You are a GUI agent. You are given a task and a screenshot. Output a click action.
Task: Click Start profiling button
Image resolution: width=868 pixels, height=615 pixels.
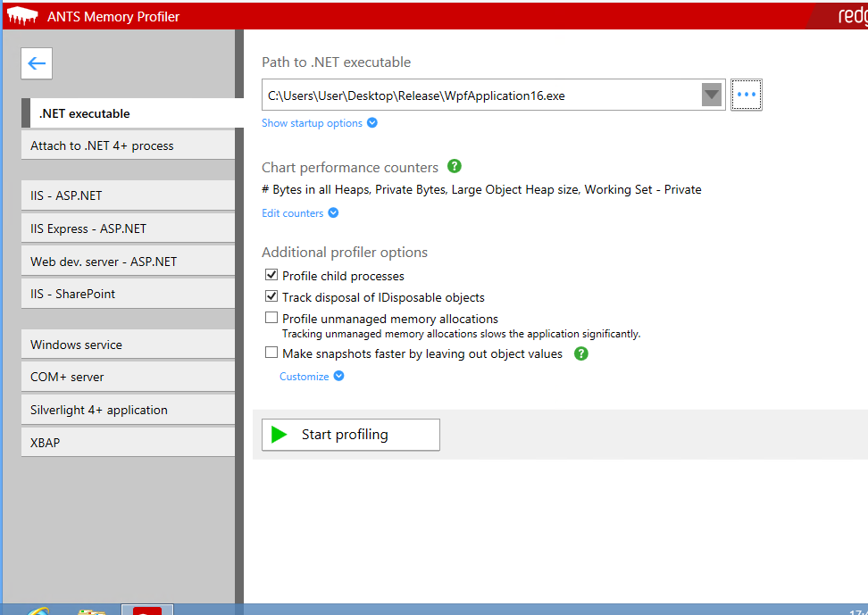pos(351,435)
